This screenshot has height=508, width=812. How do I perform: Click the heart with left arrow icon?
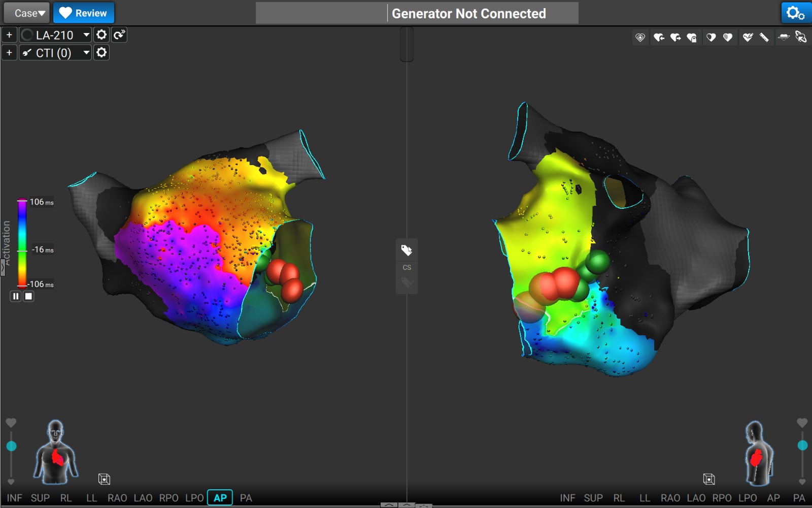pos(659,37)
